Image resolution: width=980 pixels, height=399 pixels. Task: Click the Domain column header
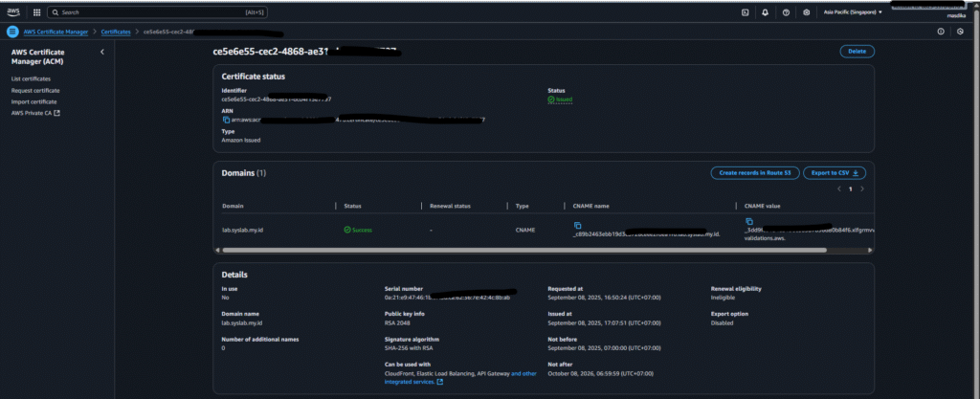(x=234, y=206)
